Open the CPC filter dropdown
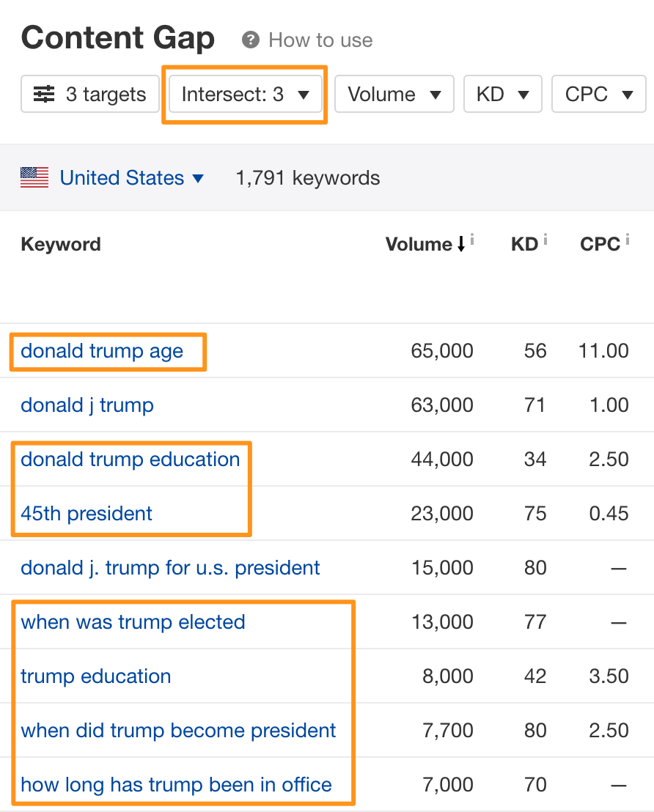Viewport: 654px width, 812px height. tap(598, 94)
